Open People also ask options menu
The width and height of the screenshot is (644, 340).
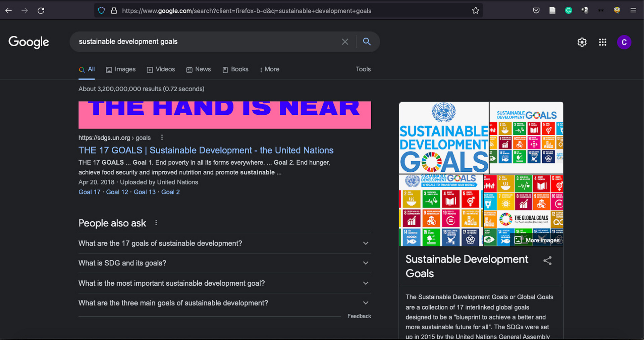click(x=156, y=223)
